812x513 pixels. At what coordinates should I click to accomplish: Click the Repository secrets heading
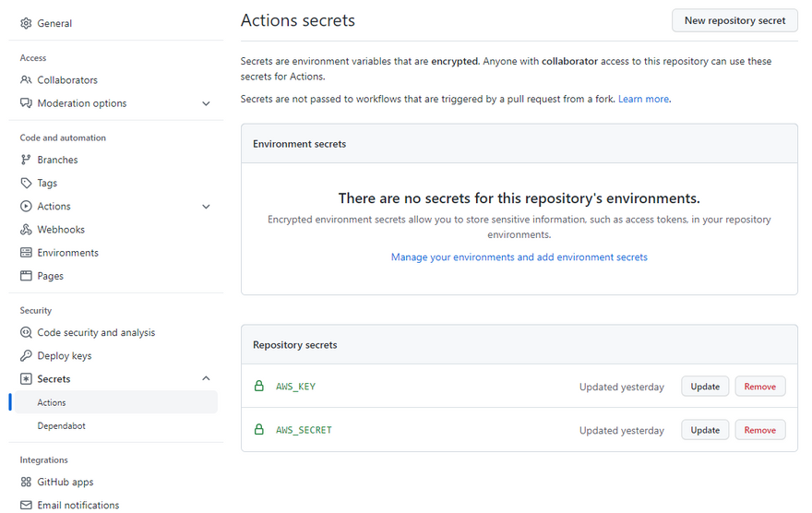pyautogui.click(x=294, y=345)
